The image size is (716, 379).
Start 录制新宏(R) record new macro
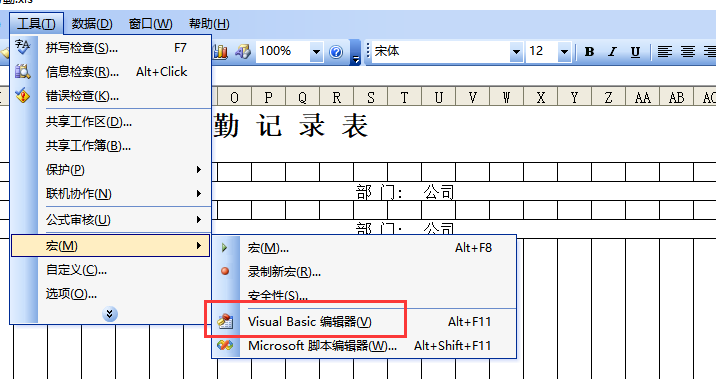(364, 272)
